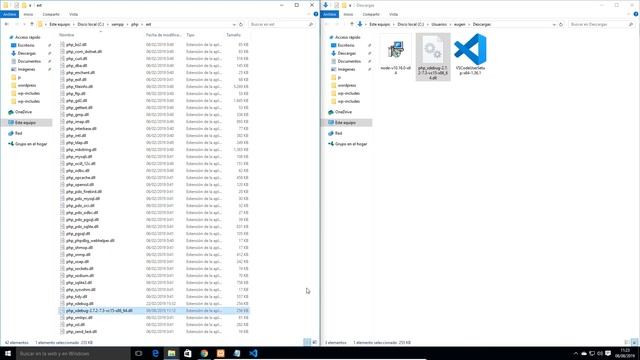Click eugen in Descargas breadcrumb
This screenshot has height=360, width=640.
coord(460,24)
